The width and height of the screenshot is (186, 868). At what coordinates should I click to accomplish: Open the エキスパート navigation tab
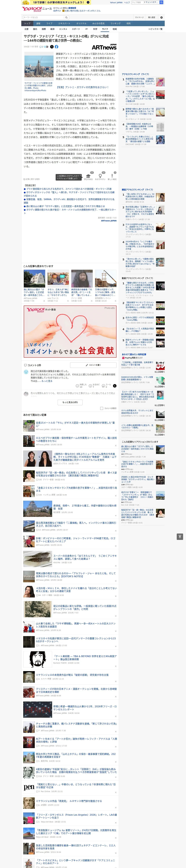[64, 23]
